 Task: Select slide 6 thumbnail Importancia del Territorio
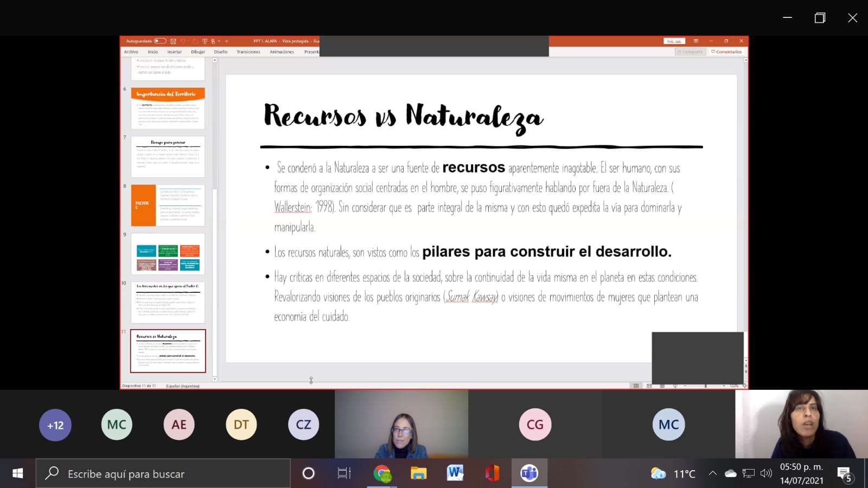168,108
